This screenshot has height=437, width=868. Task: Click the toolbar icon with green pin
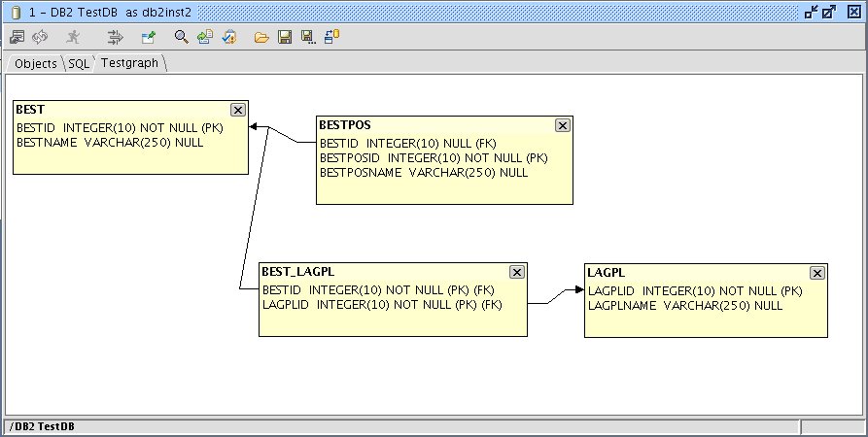click(148, 37)
